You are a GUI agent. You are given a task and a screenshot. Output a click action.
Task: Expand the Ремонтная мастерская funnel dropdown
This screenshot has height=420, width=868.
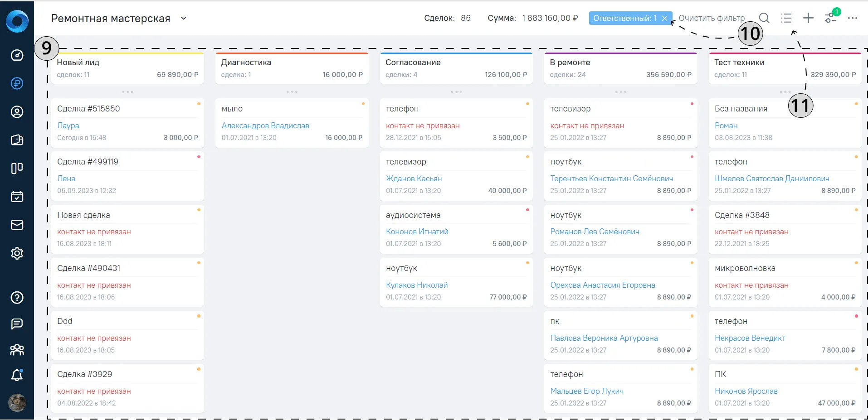(184, 19)
